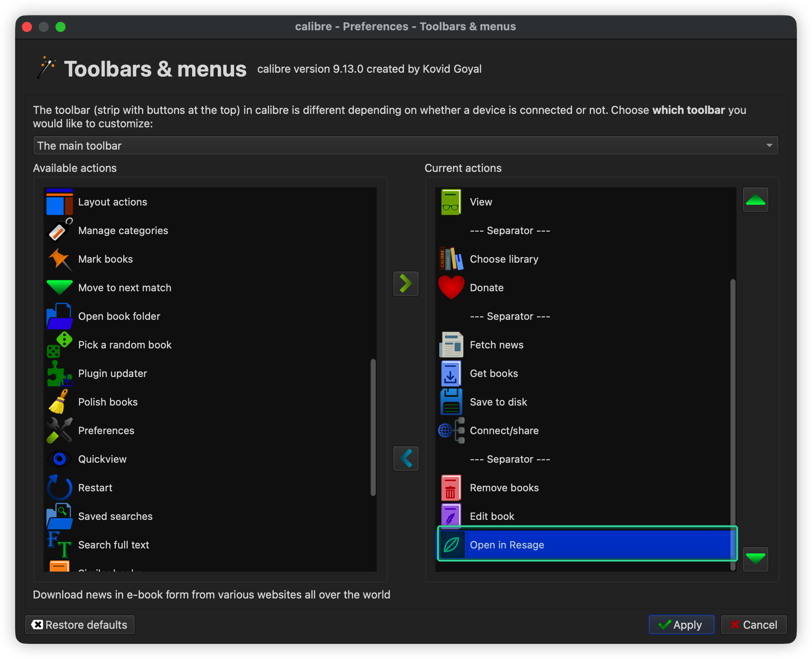Select the Edit book feather icon
This screenshot has width=812, height=659.
click(x=451, y=517)
